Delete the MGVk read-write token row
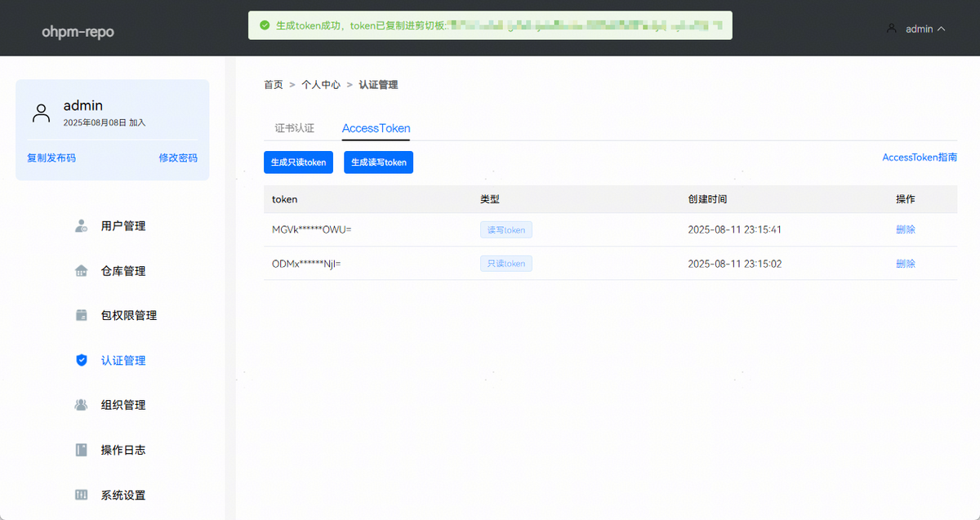The width and height of the screenshot is (980, 520). (x=905, y=229)
